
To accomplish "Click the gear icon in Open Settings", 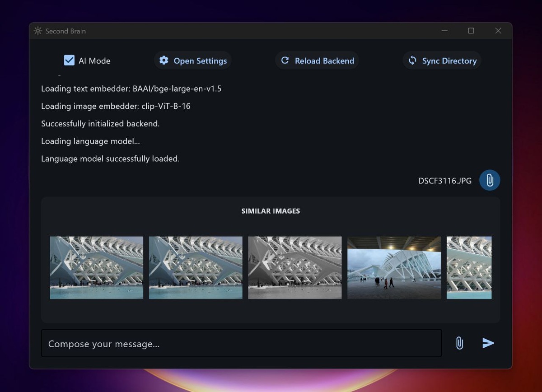I will pos(164,60).
